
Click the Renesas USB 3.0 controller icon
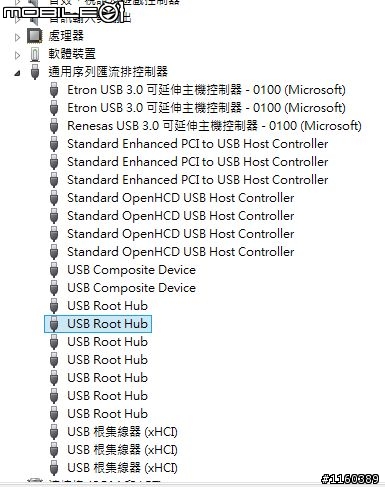tap(54, 126)
